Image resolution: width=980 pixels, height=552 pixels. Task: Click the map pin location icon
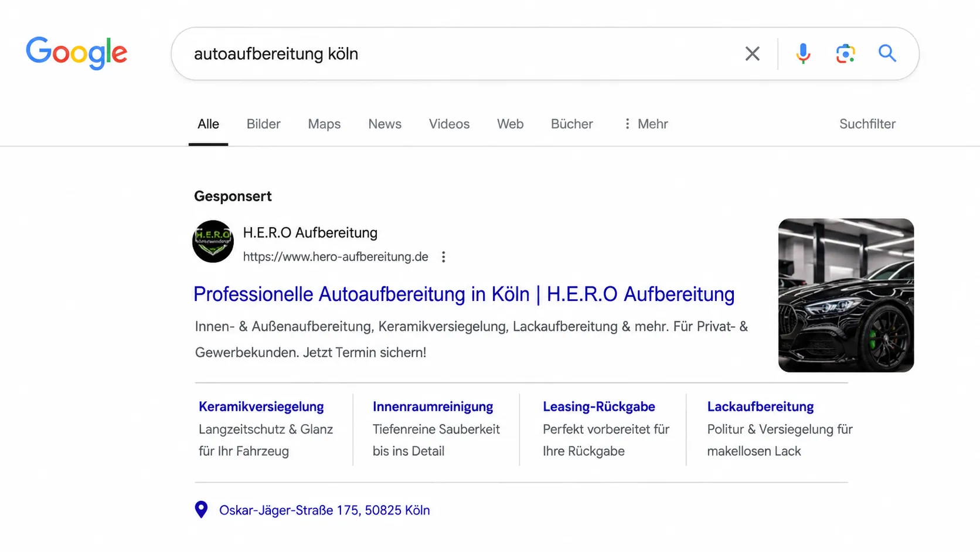201,510
